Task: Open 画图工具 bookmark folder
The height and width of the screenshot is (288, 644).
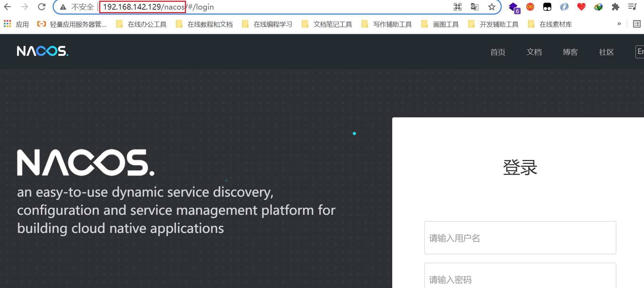Action: [x=440, y=24]
